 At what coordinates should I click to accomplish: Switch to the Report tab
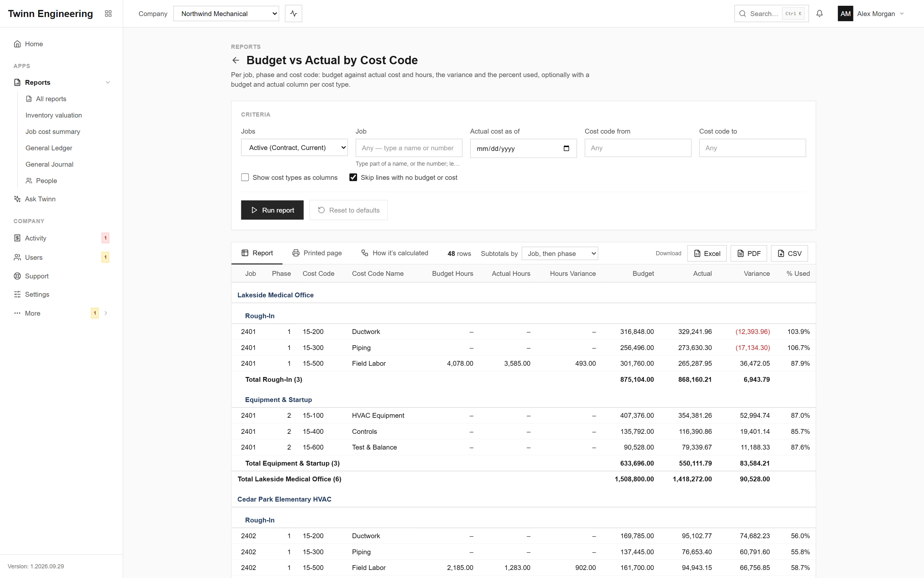pos(257,253)
